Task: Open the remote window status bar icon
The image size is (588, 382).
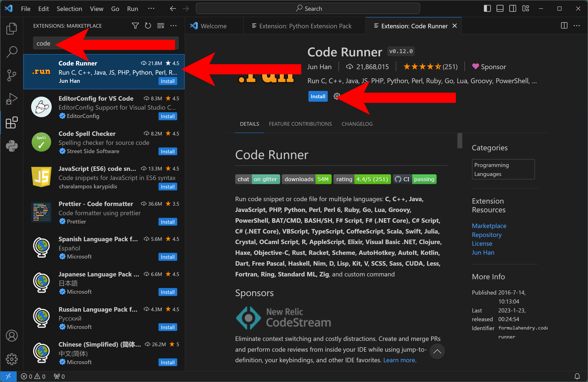Action: (8, 376)
